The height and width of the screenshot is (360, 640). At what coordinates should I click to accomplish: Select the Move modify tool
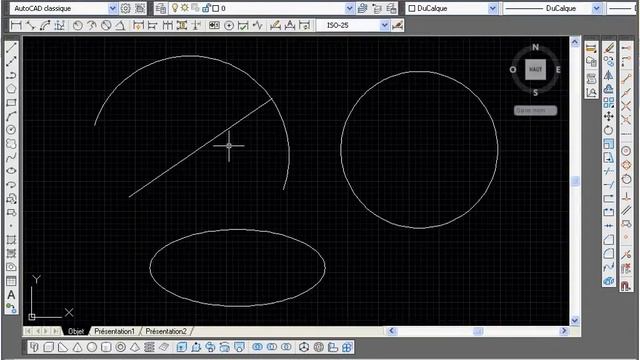pyautogui.click(x=609, y=116)
